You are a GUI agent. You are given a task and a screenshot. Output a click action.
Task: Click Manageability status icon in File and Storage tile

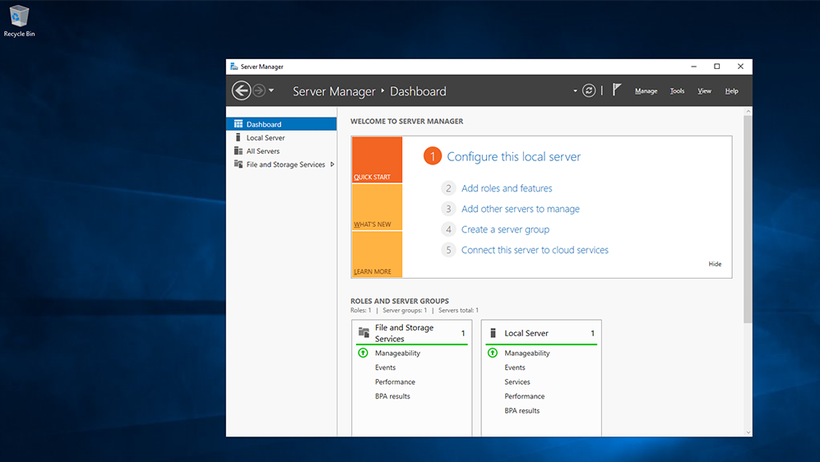(363, 353)
